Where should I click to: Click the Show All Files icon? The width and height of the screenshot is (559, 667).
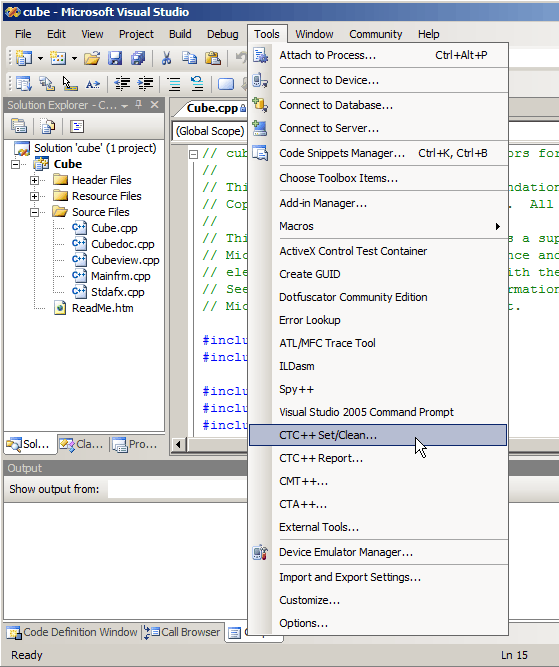pos(48,126)
